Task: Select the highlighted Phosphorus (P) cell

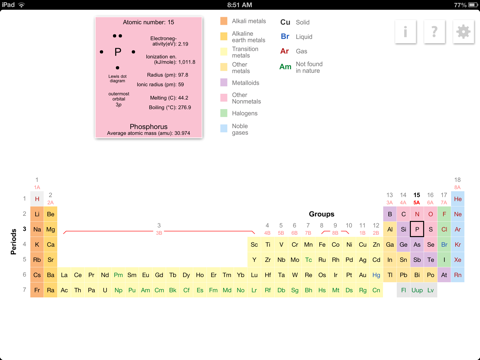Action: (x=417, y=229)
